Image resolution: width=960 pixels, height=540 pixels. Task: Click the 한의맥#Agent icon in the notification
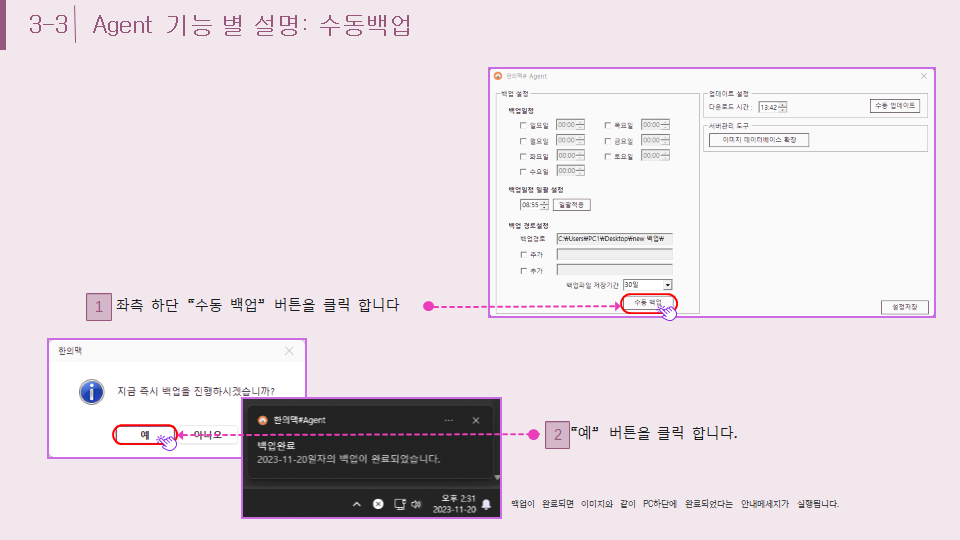(x=263, y=420)
